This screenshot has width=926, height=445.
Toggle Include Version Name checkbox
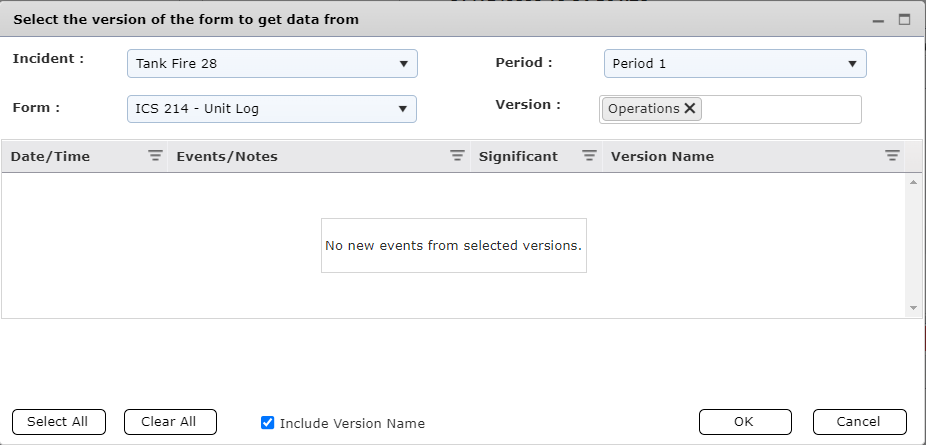(x=267, y=423)
